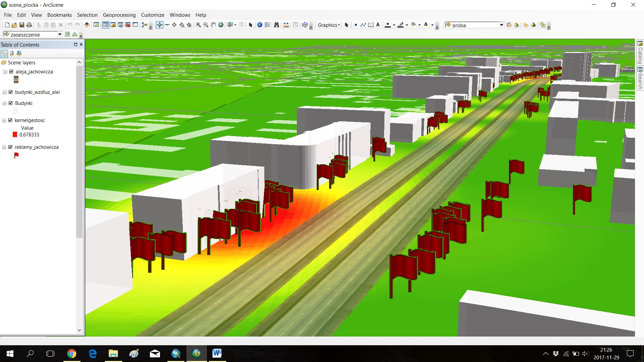644x362 pixels.
Task: Open the Search side panel
Action: pyautogui.click(x=640, y=78)
